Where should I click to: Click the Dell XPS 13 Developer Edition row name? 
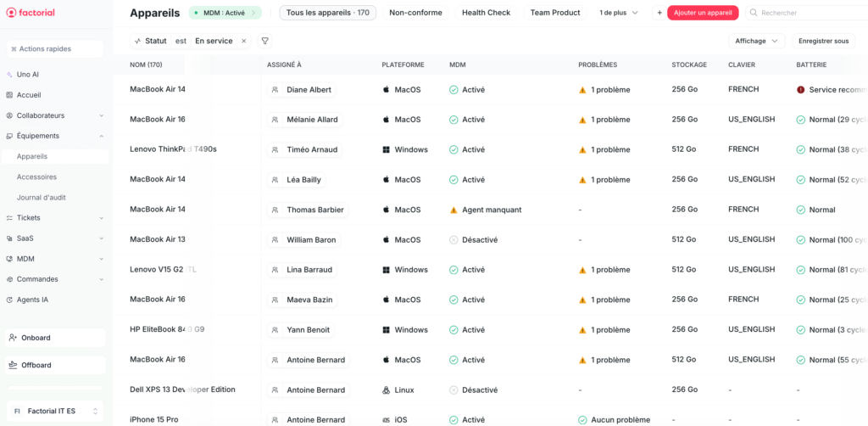point(183,390)
